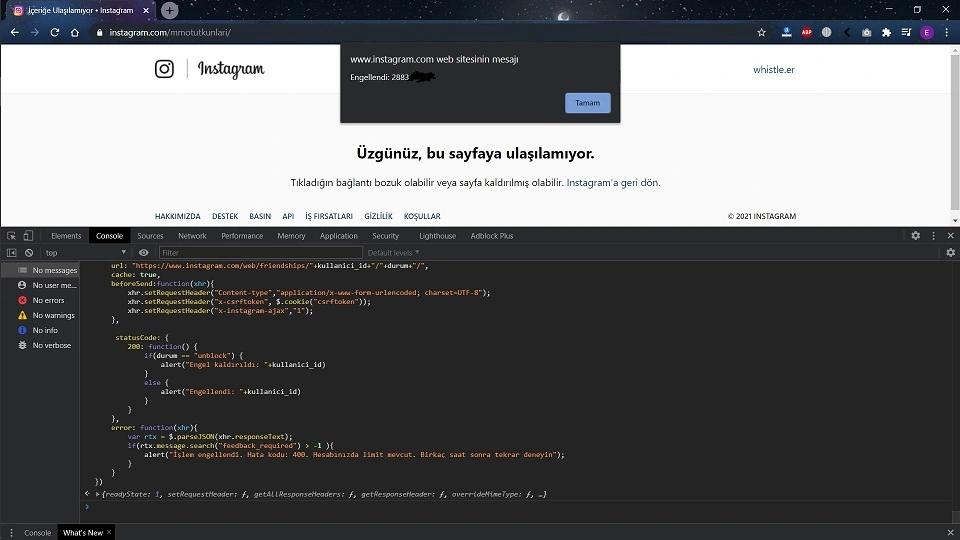The height and width of the screenshot is (540, 960).
Task: Open the Lighthouse tab
Action: [437, 236]
